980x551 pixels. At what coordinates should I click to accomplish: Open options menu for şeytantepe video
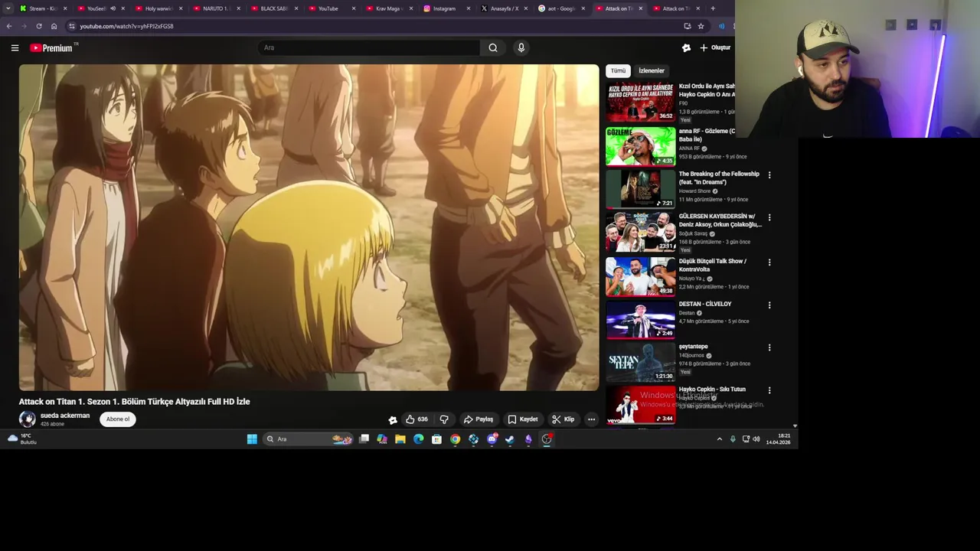click(769, 347)
